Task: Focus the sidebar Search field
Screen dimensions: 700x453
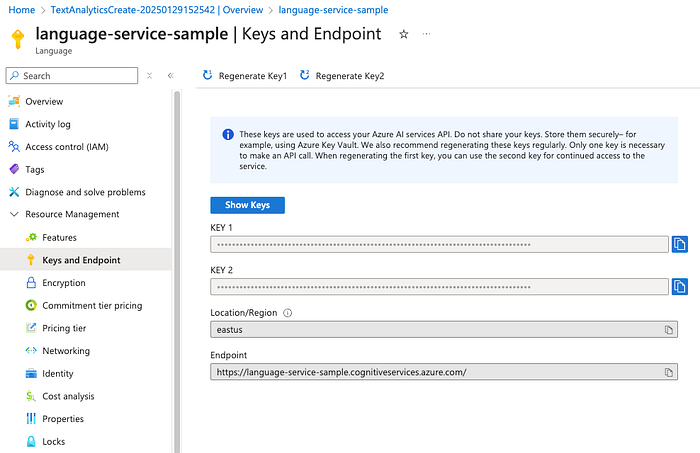Action: click(x=72, y=76)
